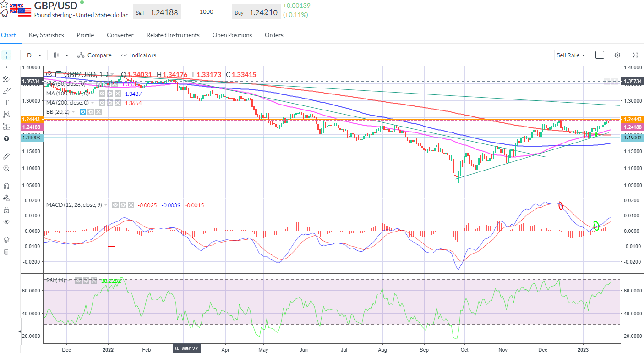The image size is (644, 353).
Task: Toggle visibility of RSI (14) indicator
Action: pos(78,281)
